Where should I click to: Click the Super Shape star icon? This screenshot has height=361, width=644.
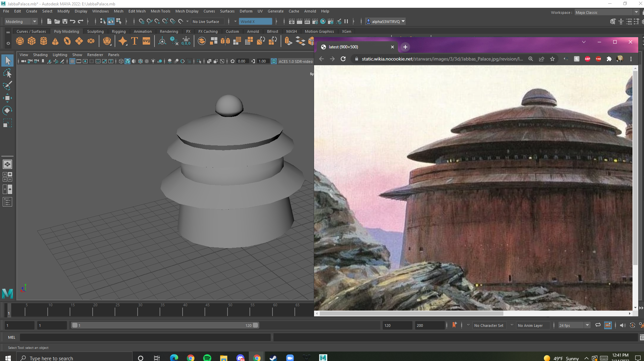[x=123, y=41]
